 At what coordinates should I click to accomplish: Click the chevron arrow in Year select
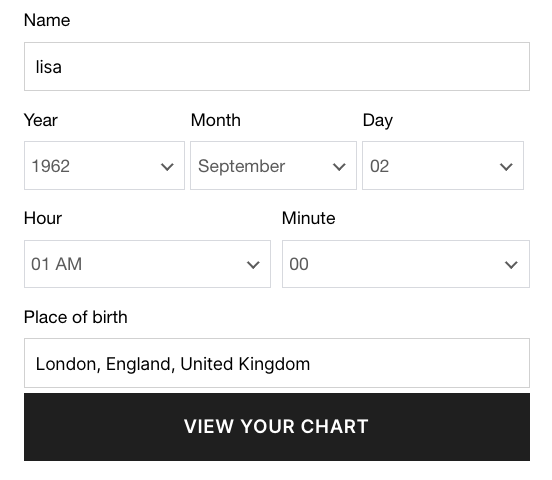point(167,167)
